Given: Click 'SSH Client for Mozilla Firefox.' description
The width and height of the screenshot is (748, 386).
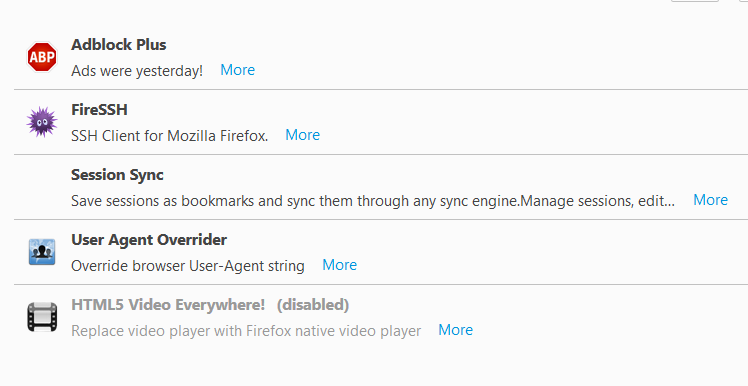Looking at the screenshot, I should [170, 136].
